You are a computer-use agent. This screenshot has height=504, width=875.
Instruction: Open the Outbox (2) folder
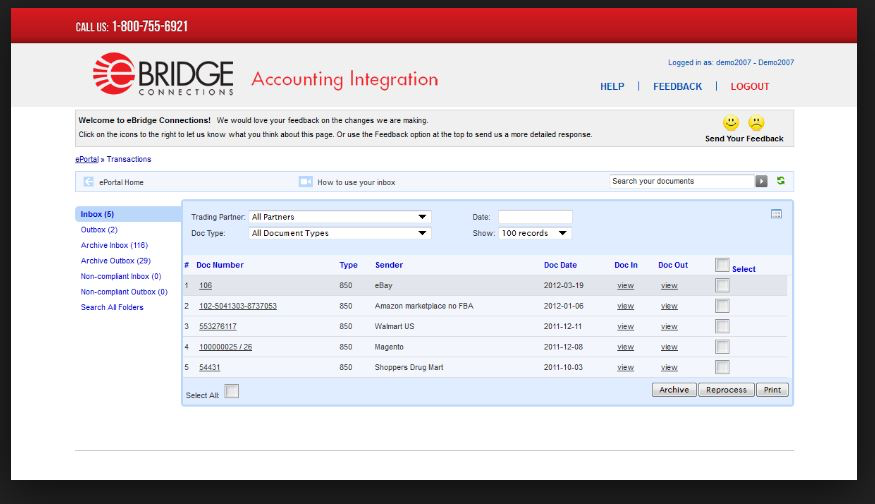pos(99,230)
